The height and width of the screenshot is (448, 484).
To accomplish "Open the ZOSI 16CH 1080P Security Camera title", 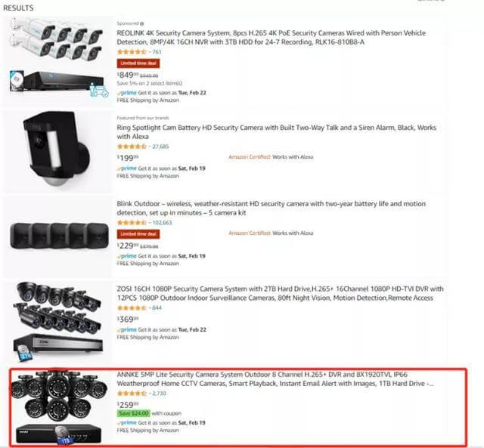I will [x=280, y=293].
